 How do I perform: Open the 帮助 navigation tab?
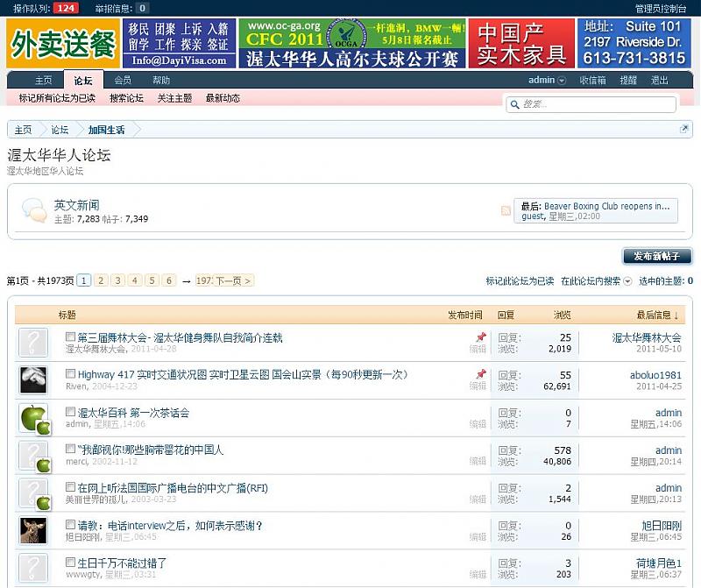point(161,81)
